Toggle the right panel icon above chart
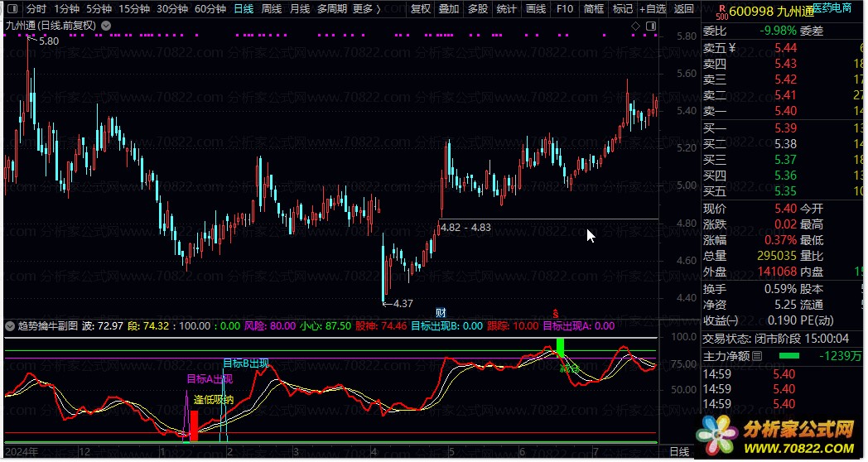The image size is (868, 462). [651, 26]
